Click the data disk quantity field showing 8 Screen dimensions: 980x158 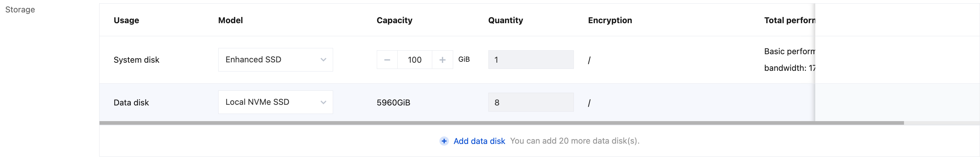[530, 103]
